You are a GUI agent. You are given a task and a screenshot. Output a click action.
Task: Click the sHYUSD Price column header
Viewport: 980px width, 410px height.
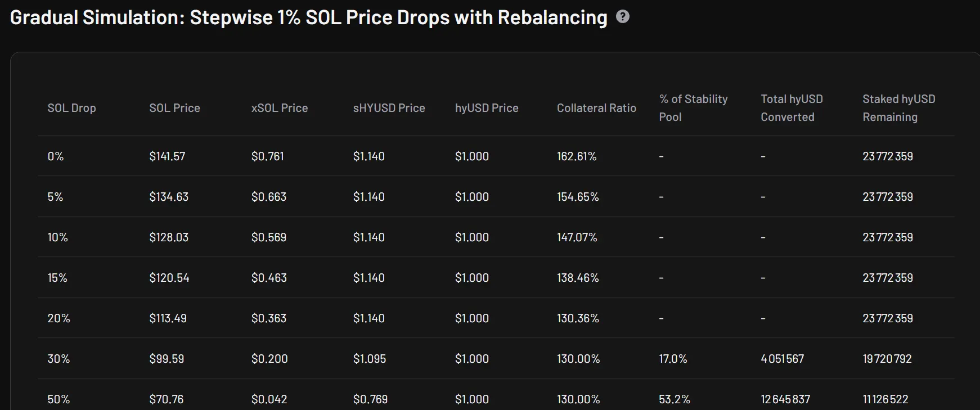389,108
